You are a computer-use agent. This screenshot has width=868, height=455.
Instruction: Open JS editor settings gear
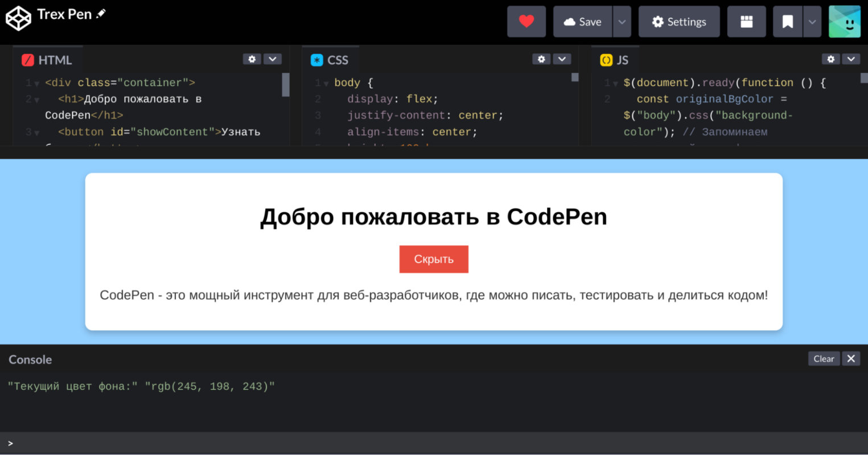tap(830, 59)
